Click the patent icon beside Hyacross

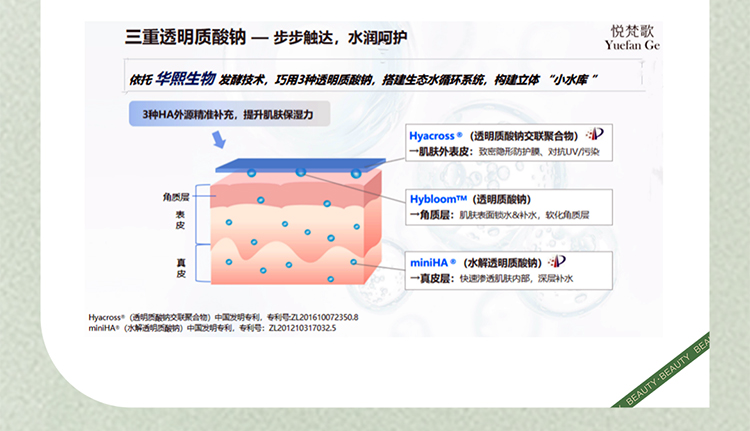tap(595, 135)
